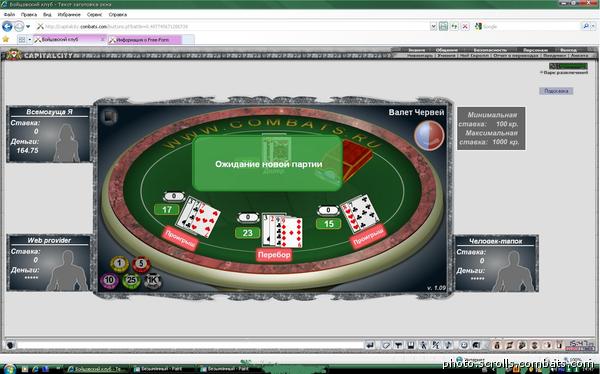Image resolution: width=600 pixels, height=374 pixels.
Task: Open the Сервис menu
Action: coord(94,15)
